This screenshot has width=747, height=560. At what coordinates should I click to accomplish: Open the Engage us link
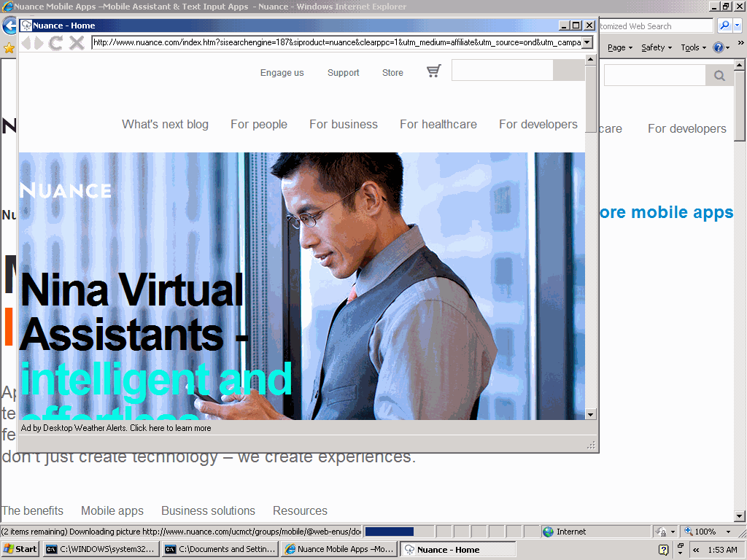282,72
